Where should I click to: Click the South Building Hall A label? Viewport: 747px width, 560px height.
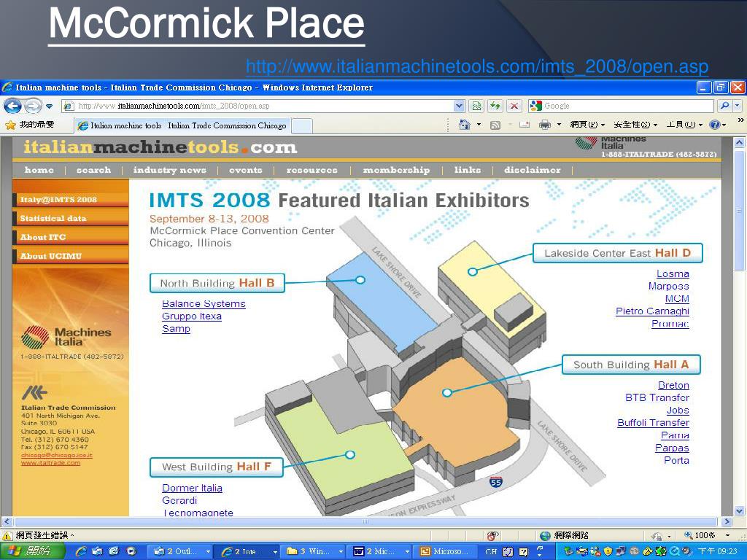click(x=631, y=365)
